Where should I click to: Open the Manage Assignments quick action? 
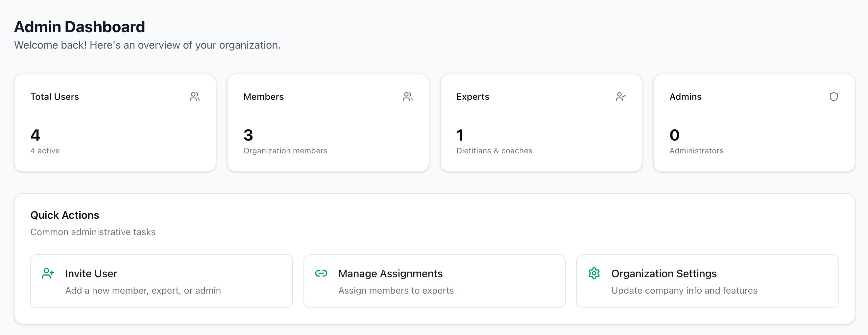(434, 281)
